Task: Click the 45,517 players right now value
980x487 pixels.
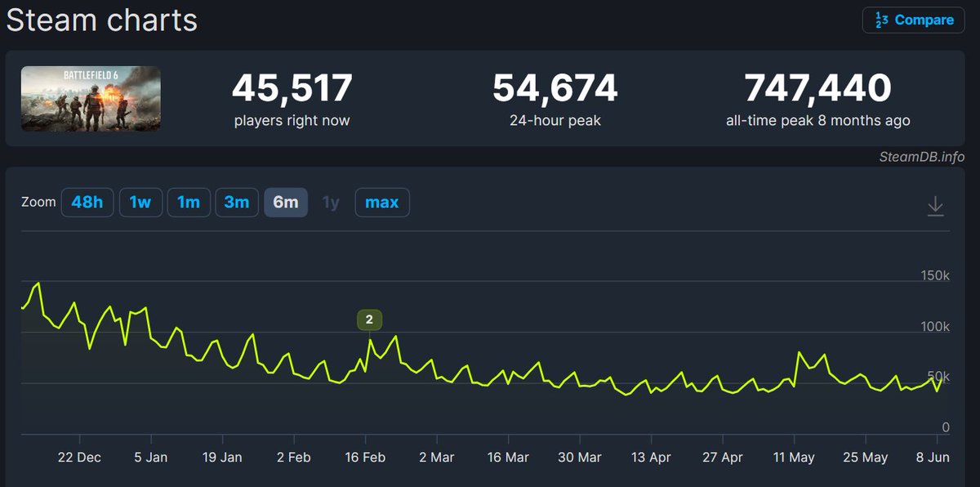Action: point(292,88)
